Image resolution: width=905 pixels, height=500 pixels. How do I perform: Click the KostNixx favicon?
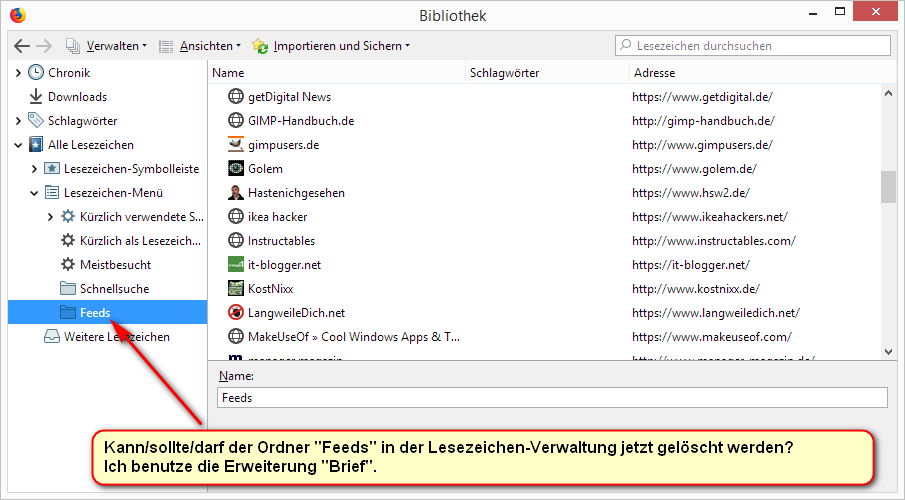[x=235, y=288]
